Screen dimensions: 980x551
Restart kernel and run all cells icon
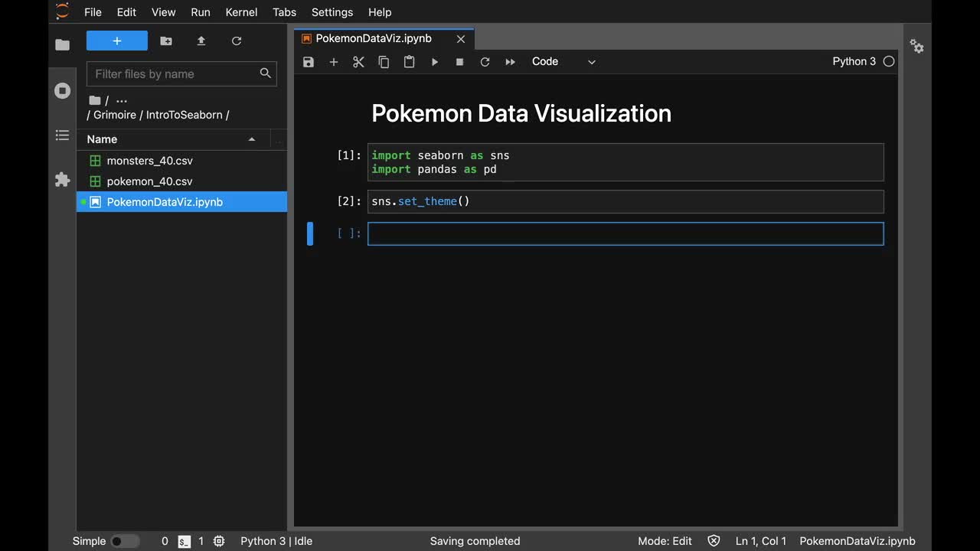[x=510, y=62]
